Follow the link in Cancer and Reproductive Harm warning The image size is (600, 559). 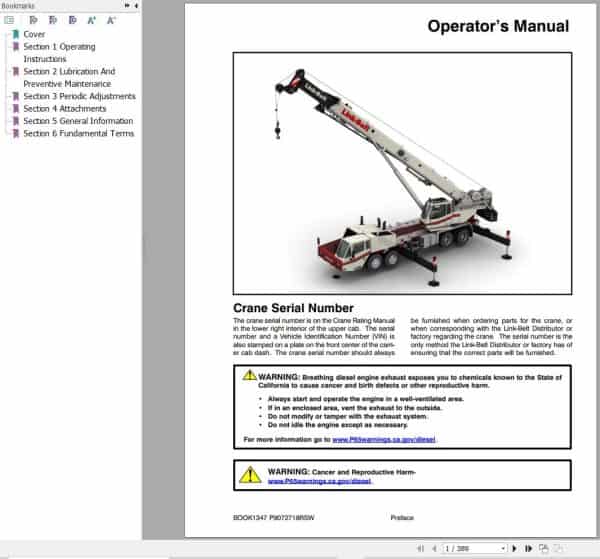(320, 481)
